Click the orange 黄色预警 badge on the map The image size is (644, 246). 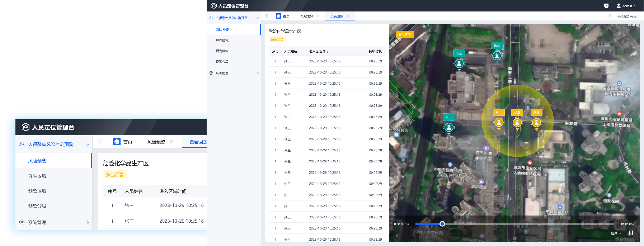pos(404,35)
